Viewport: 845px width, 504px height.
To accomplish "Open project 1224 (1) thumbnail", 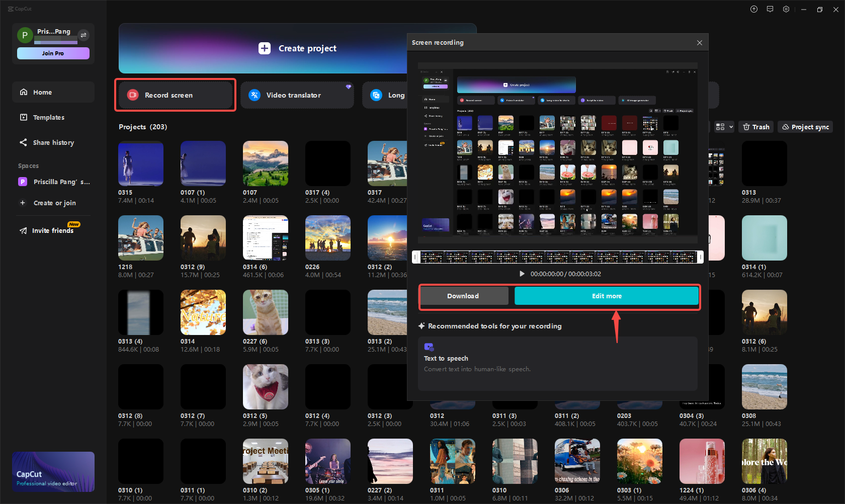I will click(x=702, y=461).
